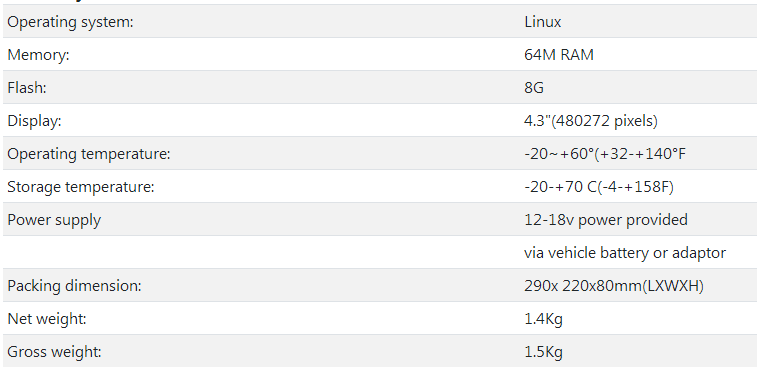Screen dimensions: 757x375
Task: Click the 'Power supply' label
Action: point(54,221)
